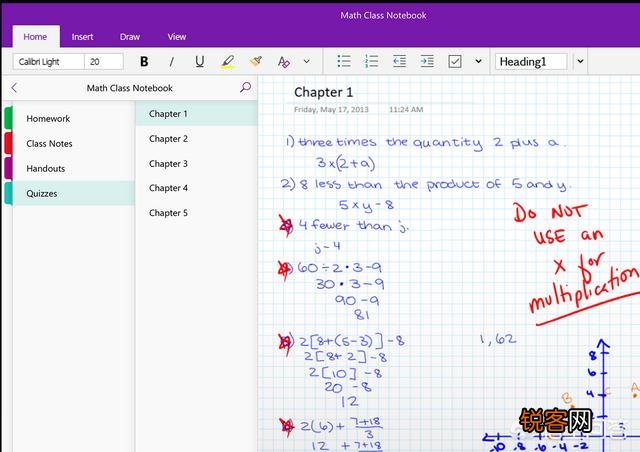
Task: Decrease the paragraph indent
Action: (399, 62)
